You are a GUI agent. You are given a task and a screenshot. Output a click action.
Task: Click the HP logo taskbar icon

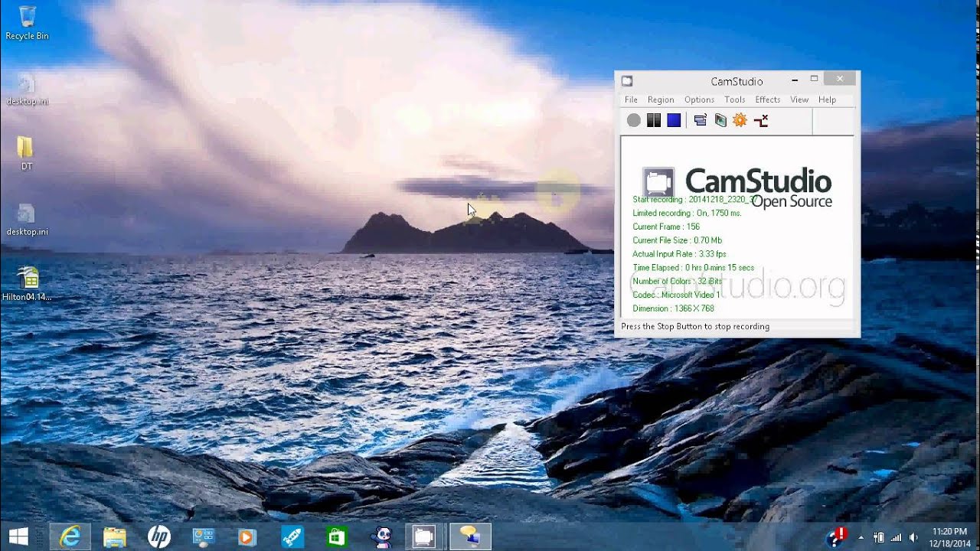[x=158, y=536]
